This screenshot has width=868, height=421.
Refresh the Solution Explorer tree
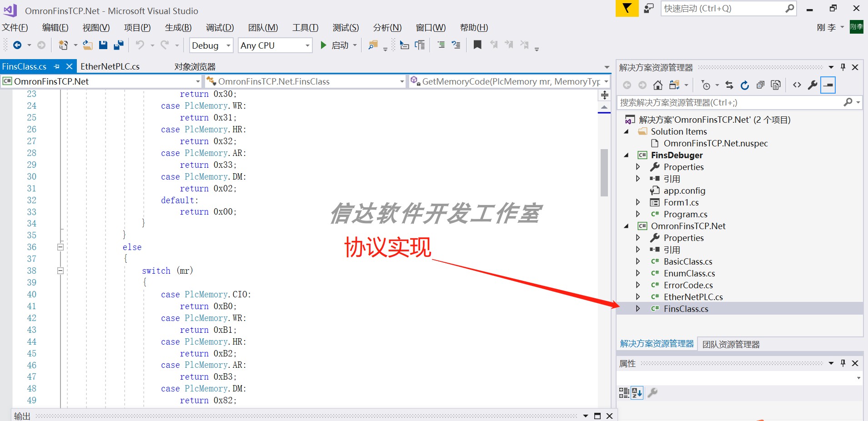pos(745,85)
